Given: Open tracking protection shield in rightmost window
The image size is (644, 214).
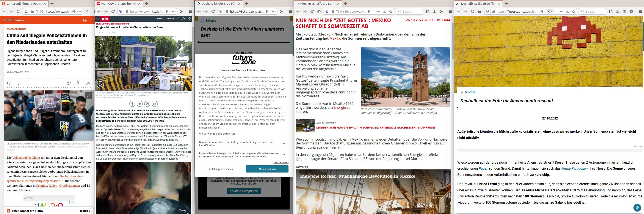Looking at the screenshot, I should 487,11.
